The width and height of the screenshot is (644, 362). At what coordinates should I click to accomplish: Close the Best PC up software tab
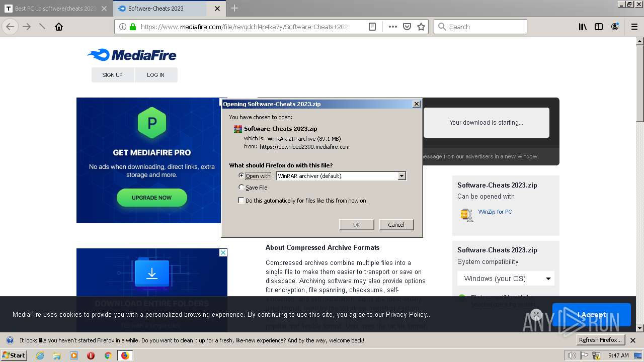click(104, 9)
